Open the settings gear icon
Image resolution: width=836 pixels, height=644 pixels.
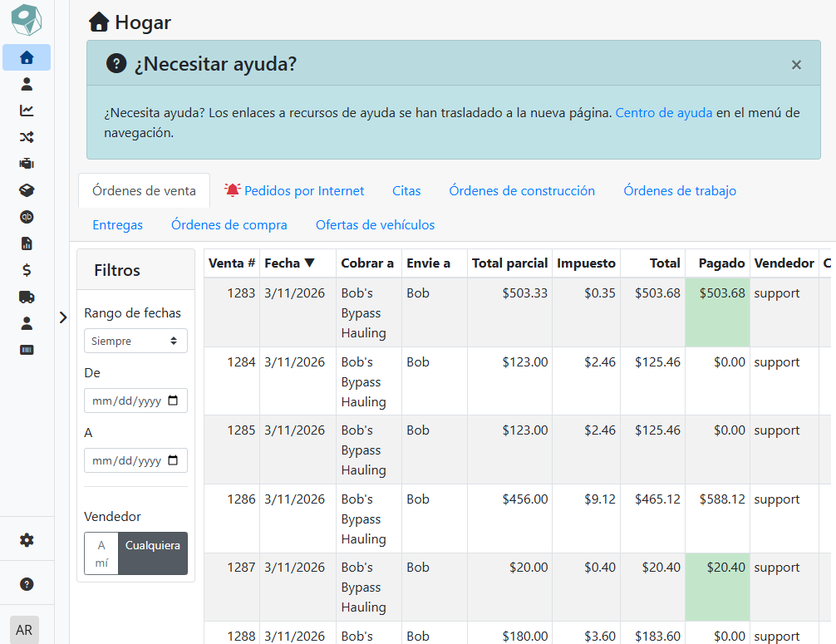pos(27,540)
